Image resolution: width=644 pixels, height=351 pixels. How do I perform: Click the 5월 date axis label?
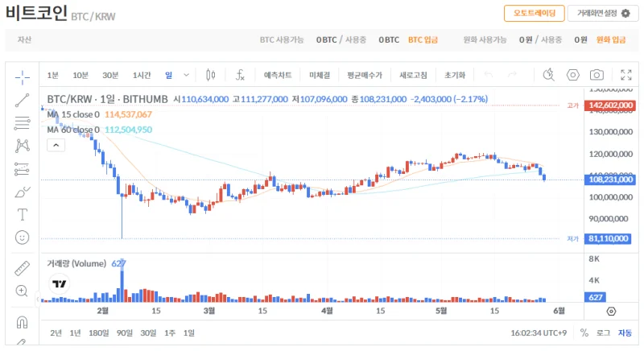click(441, 311)
